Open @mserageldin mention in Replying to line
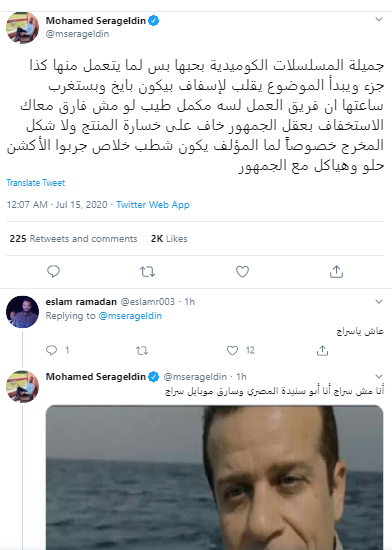The height and width of the screenshot is (550, 392). pos(130,316)
